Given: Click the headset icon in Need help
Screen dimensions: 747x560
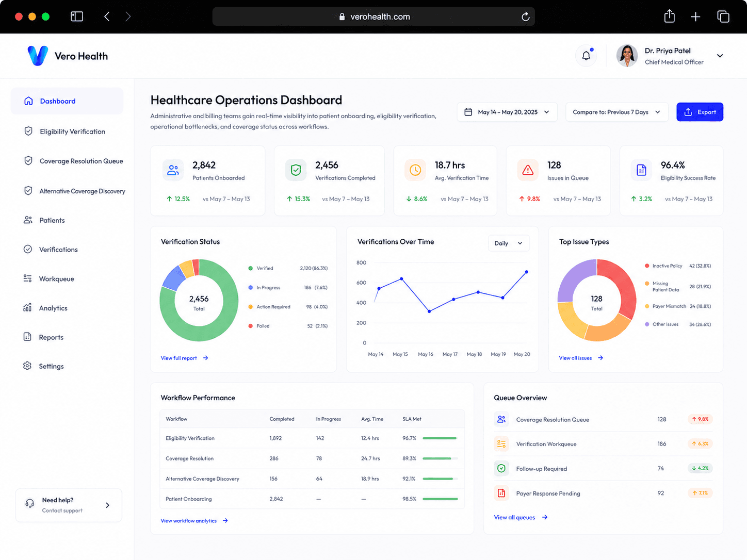Looking at the screenshot, I should point(30,504).
